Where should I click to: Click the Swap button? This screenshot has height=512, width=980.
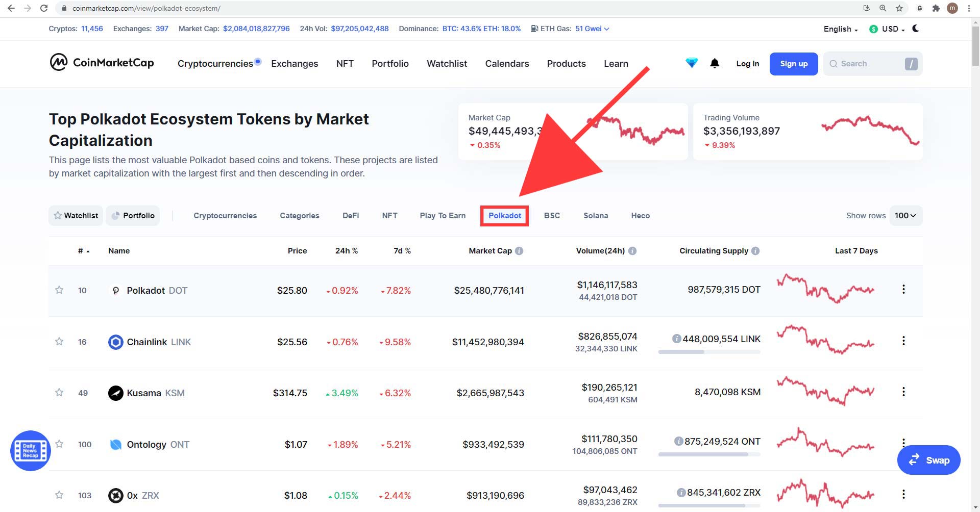coord(928,460)
